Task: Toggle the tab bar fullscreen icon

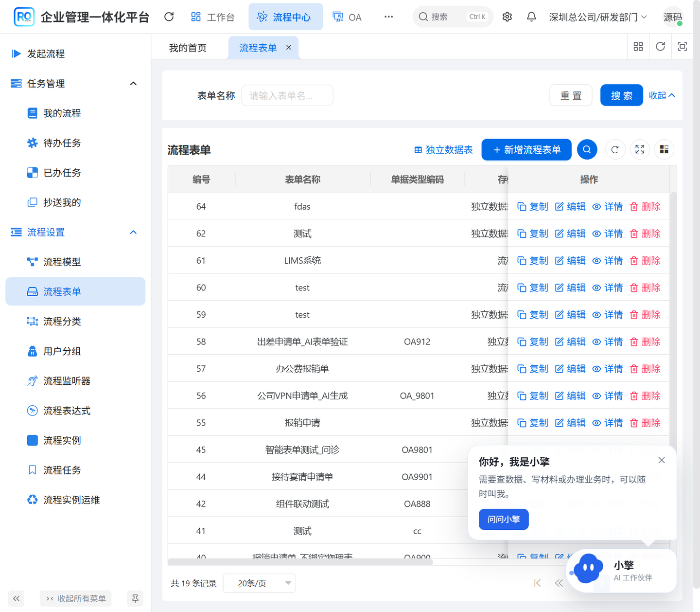Action: (682, 47)
